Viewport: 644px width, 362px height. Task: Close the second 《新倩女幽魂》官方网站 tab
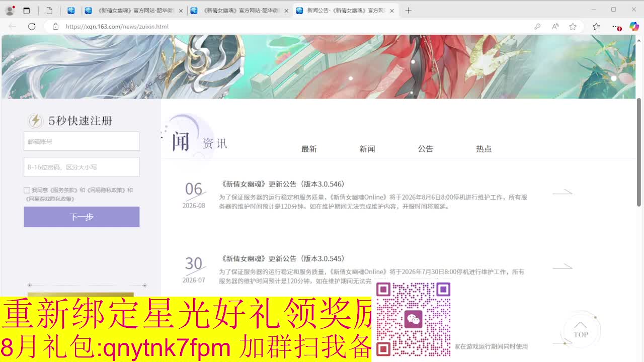[286, 11]
